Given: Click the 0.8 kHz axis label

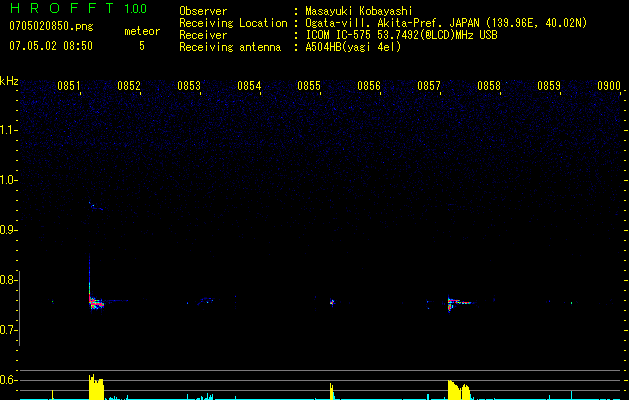Looking at the screenshot, I should pos(8,280).
